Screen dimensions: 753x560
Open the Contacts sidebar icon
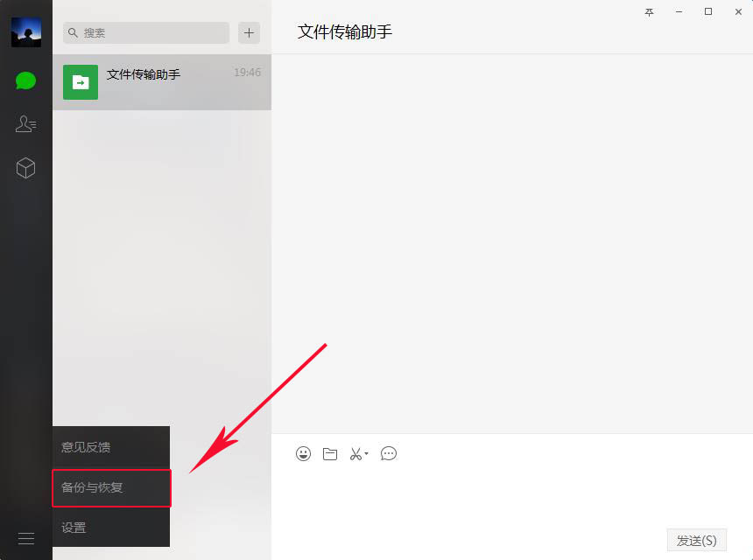[25, 123]
